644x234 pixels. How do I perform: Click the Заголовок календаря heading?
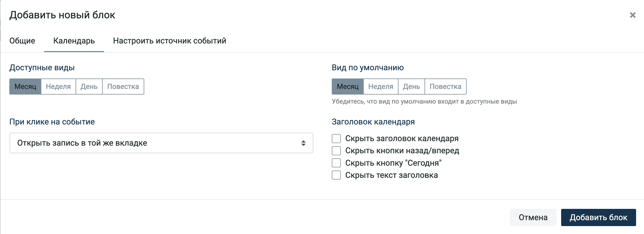373,122
